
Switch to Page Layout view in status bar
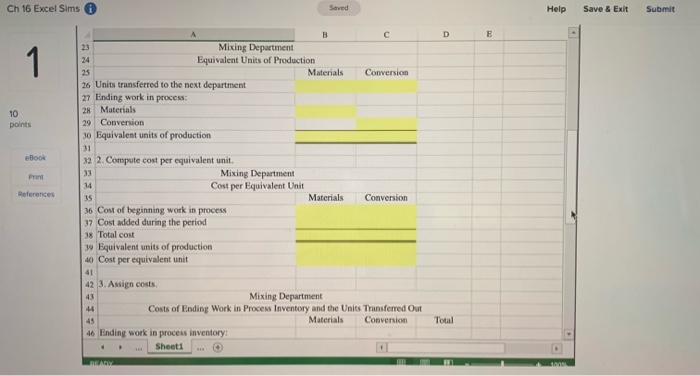425,362
